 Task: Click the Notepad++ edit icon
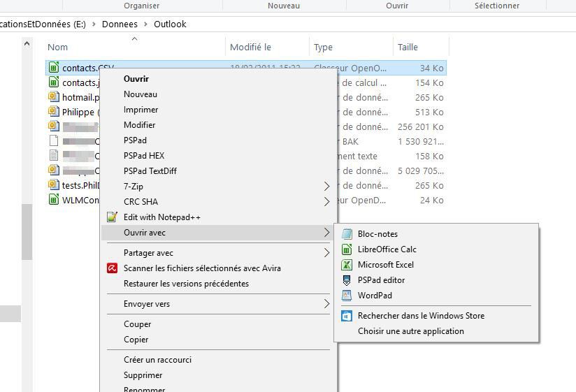pyautogui.click(x=112, y=217)
